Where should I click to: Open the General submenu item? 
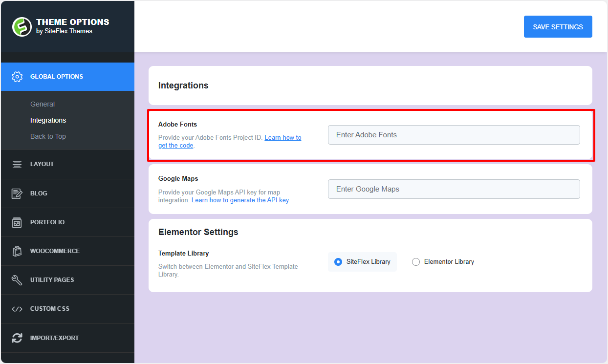pyautogui.click(x=43, y=104)
